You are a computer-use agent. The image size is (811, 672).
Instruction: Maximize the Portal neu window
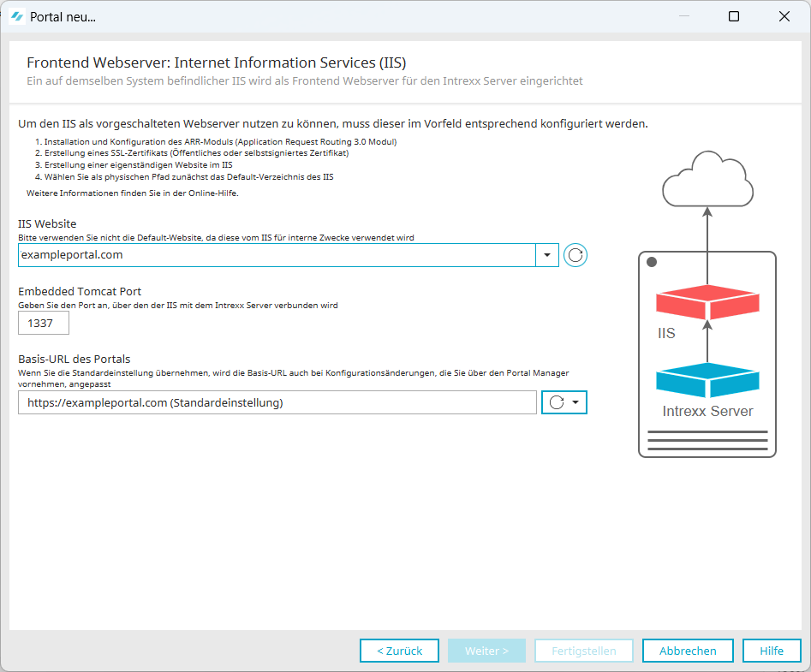point(734,16)
